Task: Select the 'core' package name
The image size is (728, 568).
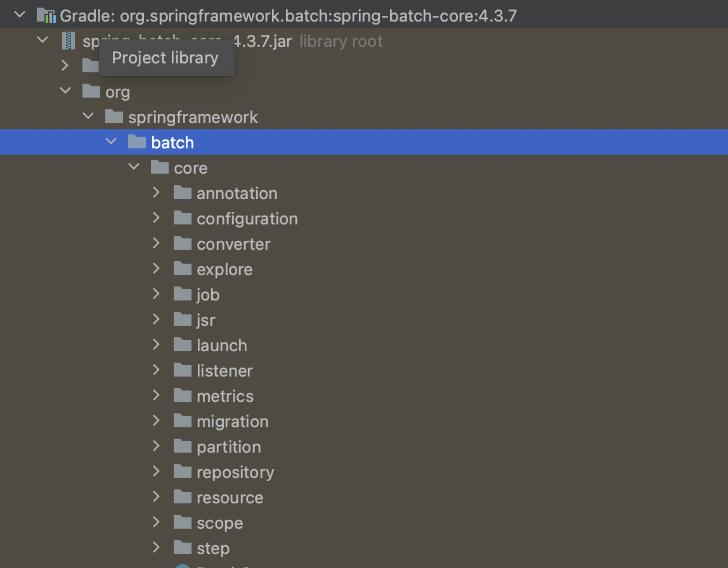Action: coord(190,168)
